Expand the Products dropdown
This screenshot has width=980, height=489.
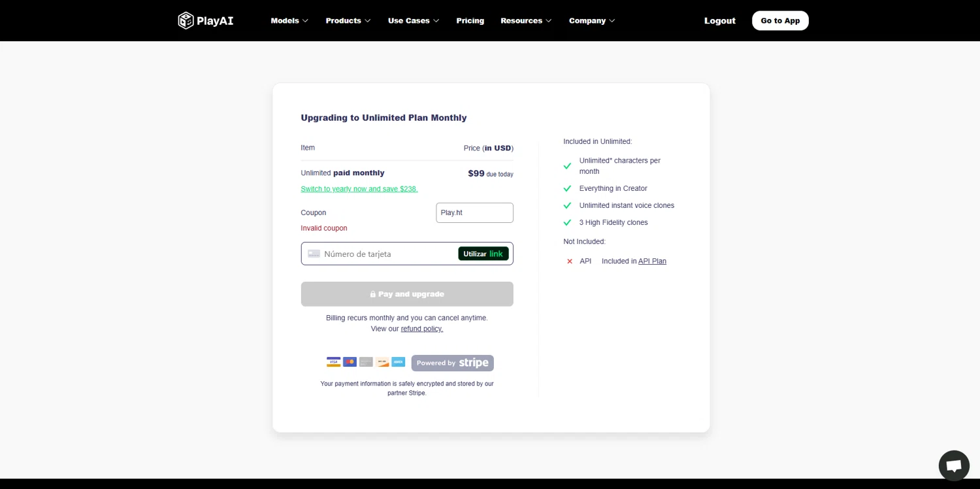348,21
